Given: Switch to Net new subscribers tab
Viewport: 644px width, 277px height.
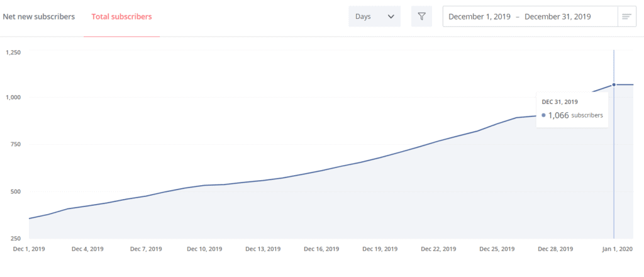Looking at the screenshot, I should pyautogui.click(x=39, y=17).
